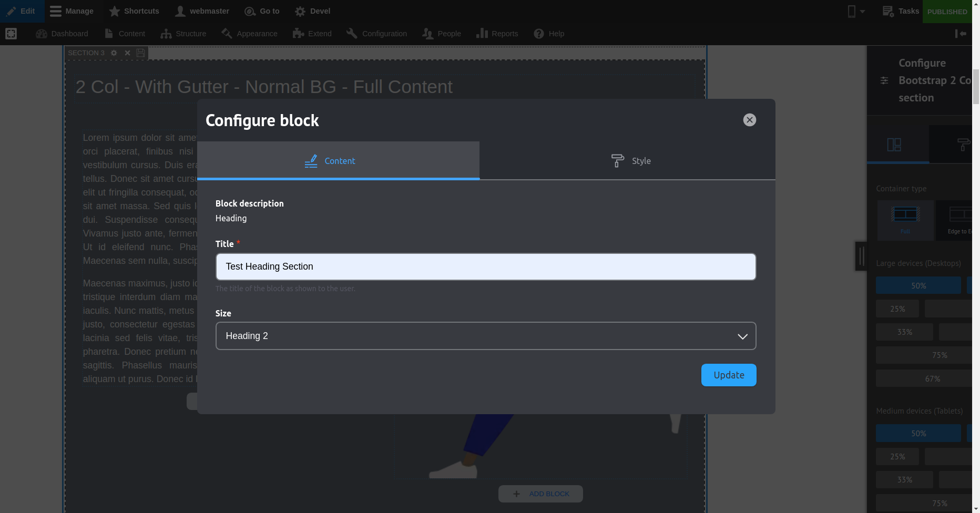980x513 pixels.
Task: Click the Update button
Action: point(728,375)
